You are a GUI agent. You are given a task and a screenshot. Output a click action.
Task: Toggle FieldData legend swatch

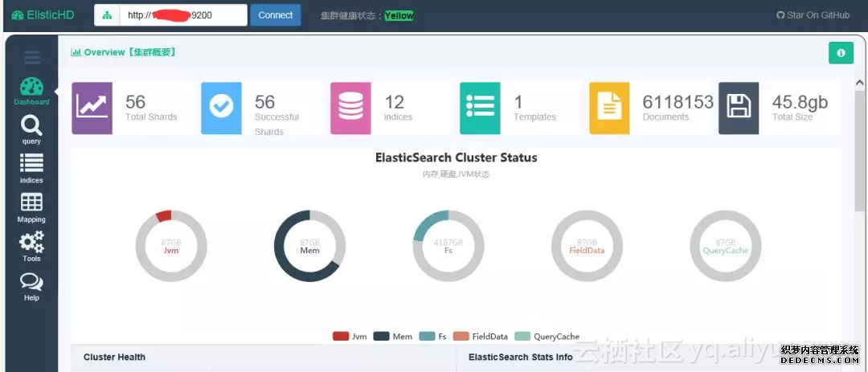461,337
